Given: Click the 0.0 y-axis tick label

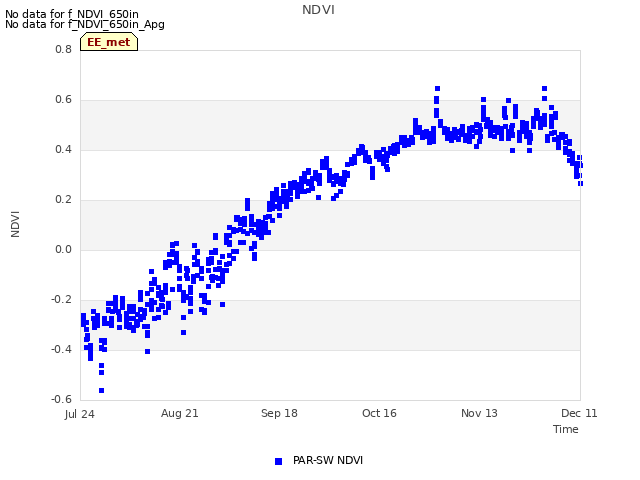Looking at the screenshot, I should (63, 249).
